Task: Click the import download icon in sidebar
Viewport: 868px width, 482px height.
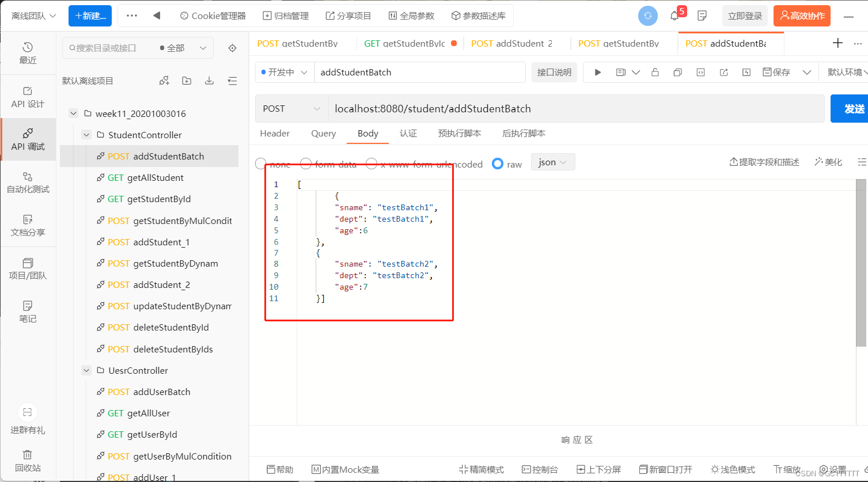Action: (x=210, y=81)
